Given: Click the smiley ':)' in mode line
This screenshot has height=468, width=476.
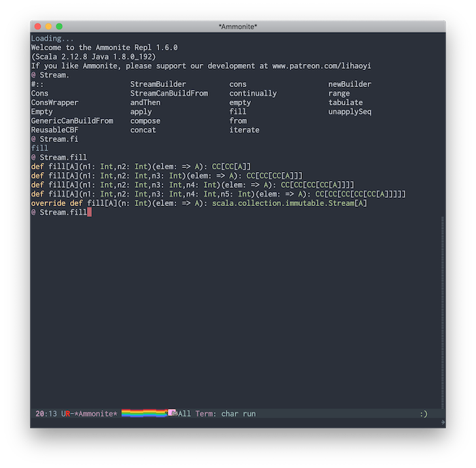Looking at the screenshot, I should tap(424, 414).
